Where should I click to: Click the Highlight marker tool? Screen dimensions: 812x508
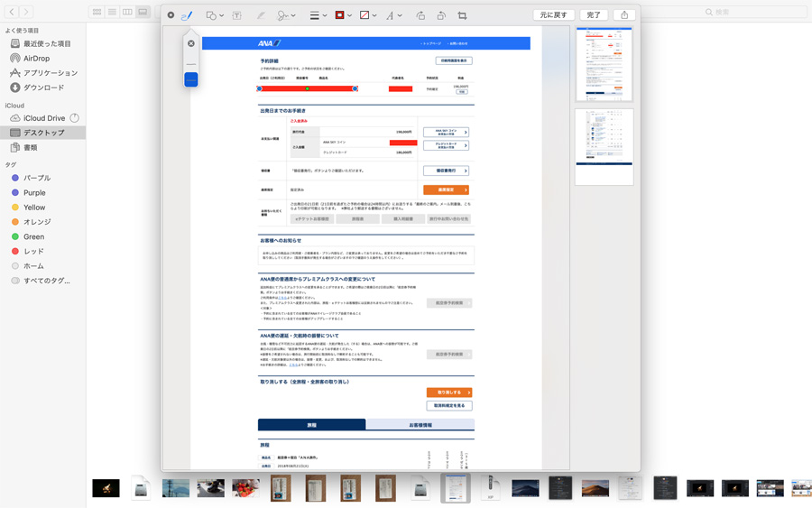(261, 15)
